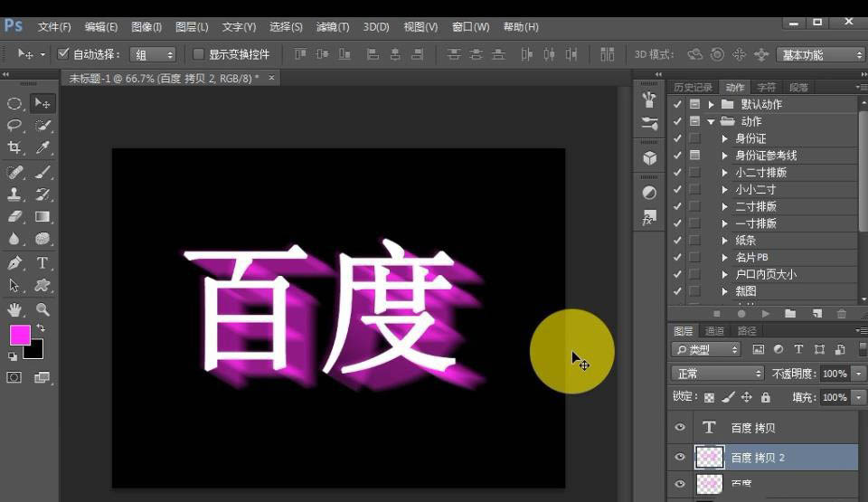868x502 pixels.
Task: Select the Eyedropper tool
Action: point(42,147)
